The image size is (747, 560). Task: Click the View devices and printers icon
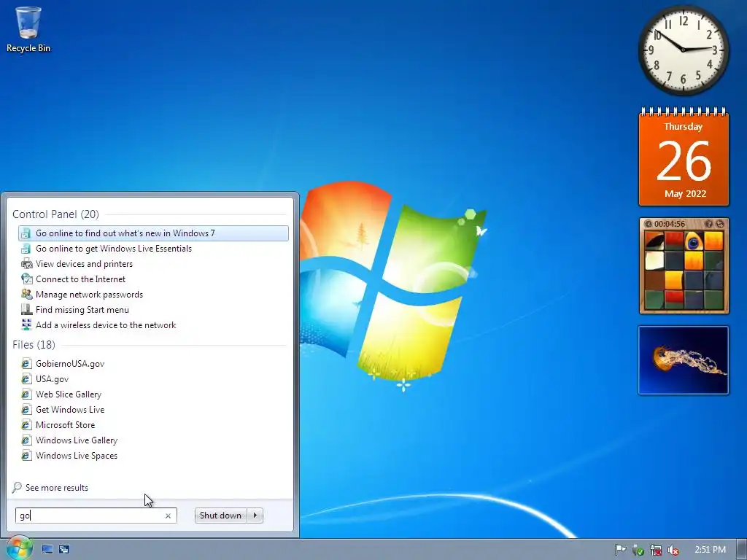pyautogui.click(x=27, y=264)
